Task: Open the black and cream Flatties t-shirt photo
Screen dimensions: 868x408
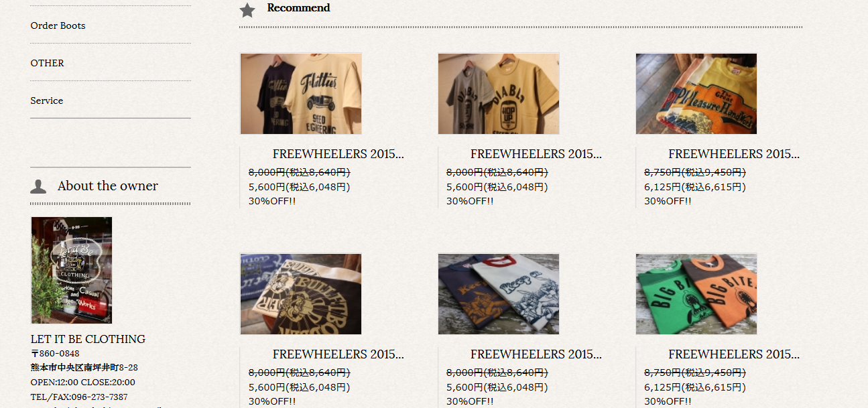Action: click(301, 94)
